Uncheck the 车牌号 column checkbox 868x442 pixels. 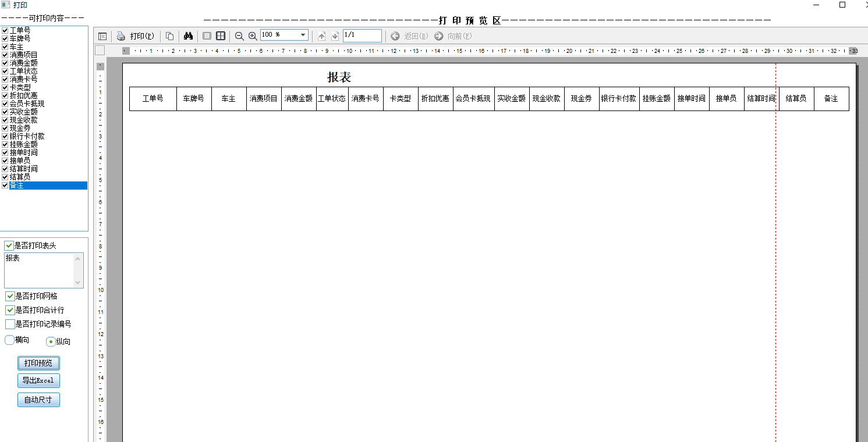pyautogui.click(x=5, y=38)
